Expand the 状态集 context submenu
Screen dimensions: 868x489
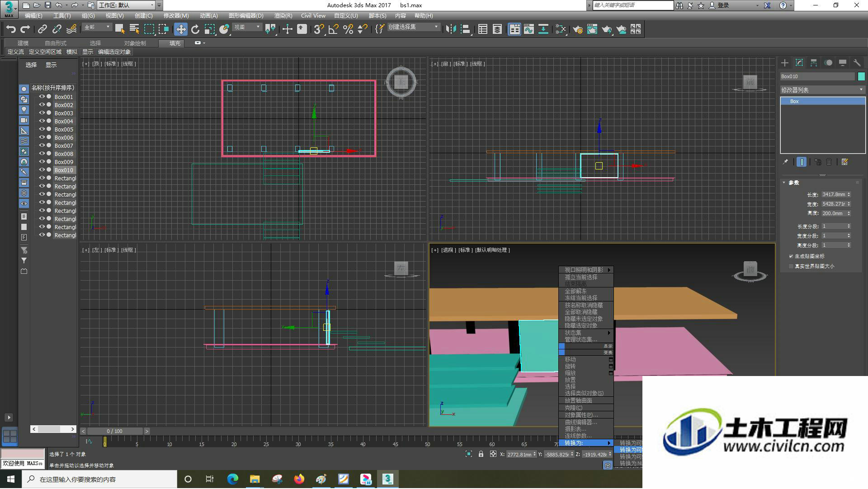click(586, 333)
